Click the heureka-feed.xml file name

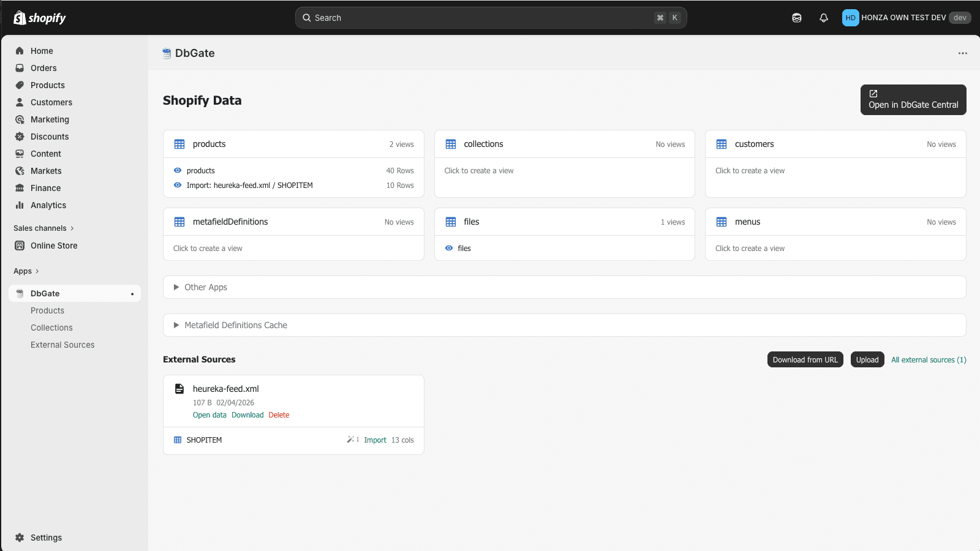pyautogui.click(x=226, y=389)
